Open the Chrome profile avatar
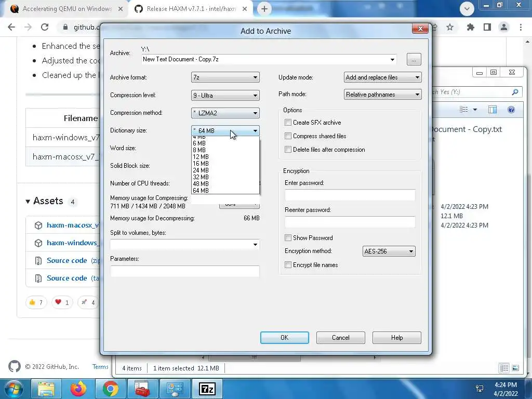The image size is (532, 399). (504, 27)
